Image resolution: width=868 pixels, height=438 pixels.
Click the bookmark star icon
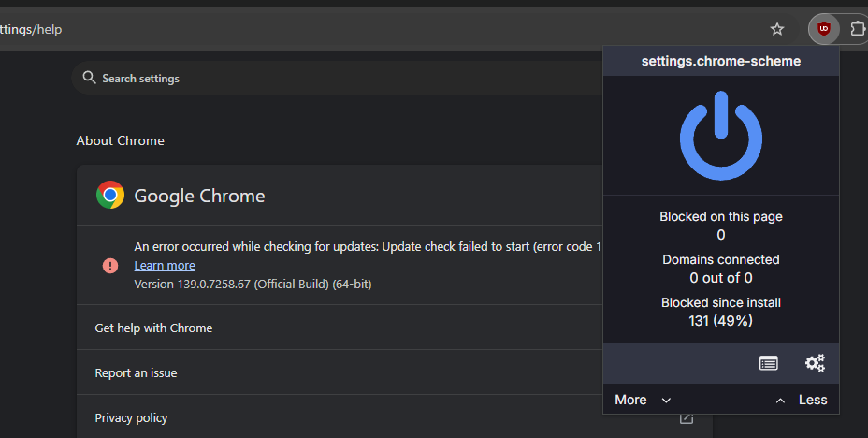(777, 29)
